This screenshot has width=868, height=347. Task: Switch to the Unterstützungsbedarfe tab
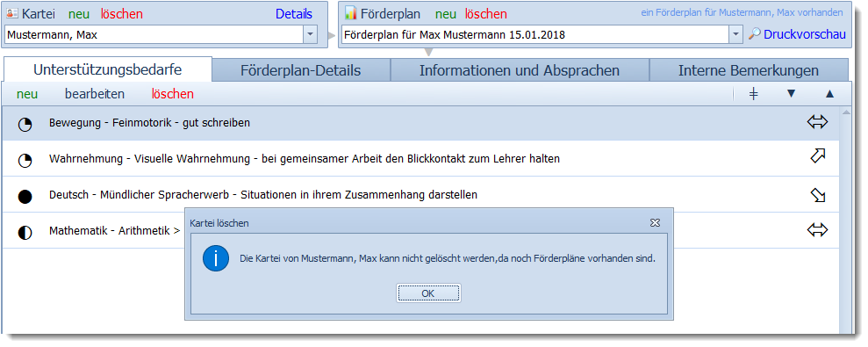tap(108, 70)
